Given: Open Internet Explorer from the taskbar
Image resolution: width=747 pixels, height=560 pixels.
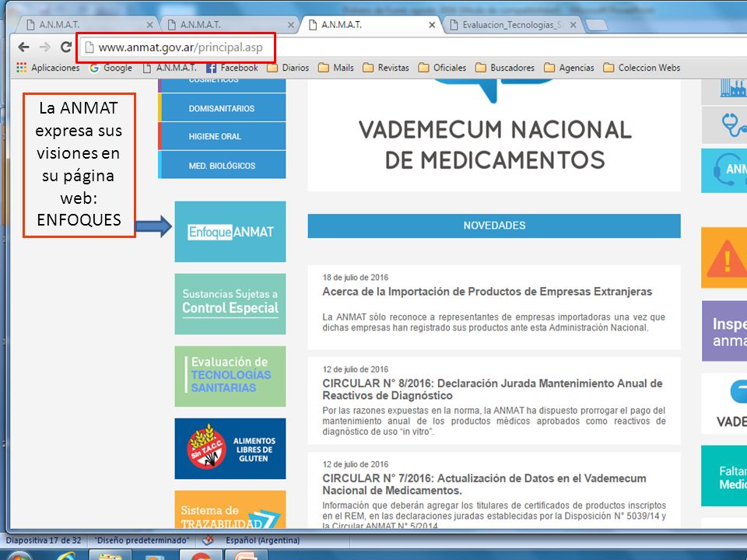Looking at the screenshot, I should pyautogui.click(x=65, y=555).
